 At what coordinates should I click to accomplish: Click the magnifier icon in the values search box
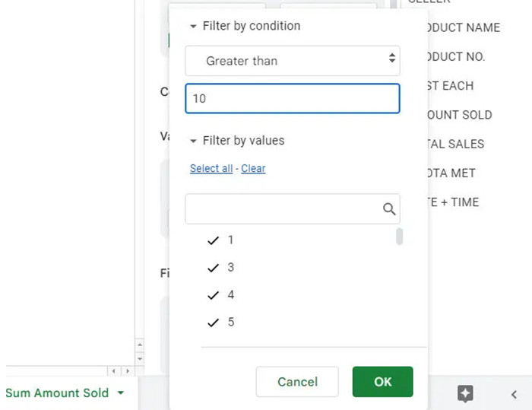pos(388,209)
